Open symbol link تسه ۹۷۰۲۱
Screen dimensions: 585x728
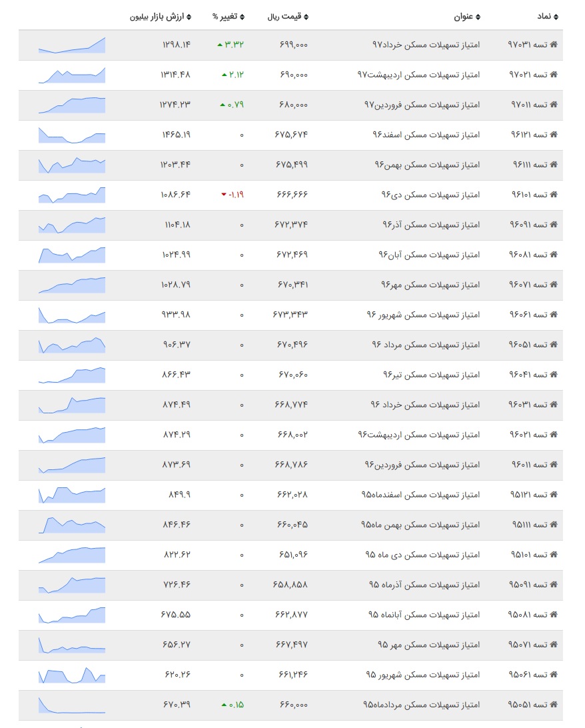coord(528,75)
